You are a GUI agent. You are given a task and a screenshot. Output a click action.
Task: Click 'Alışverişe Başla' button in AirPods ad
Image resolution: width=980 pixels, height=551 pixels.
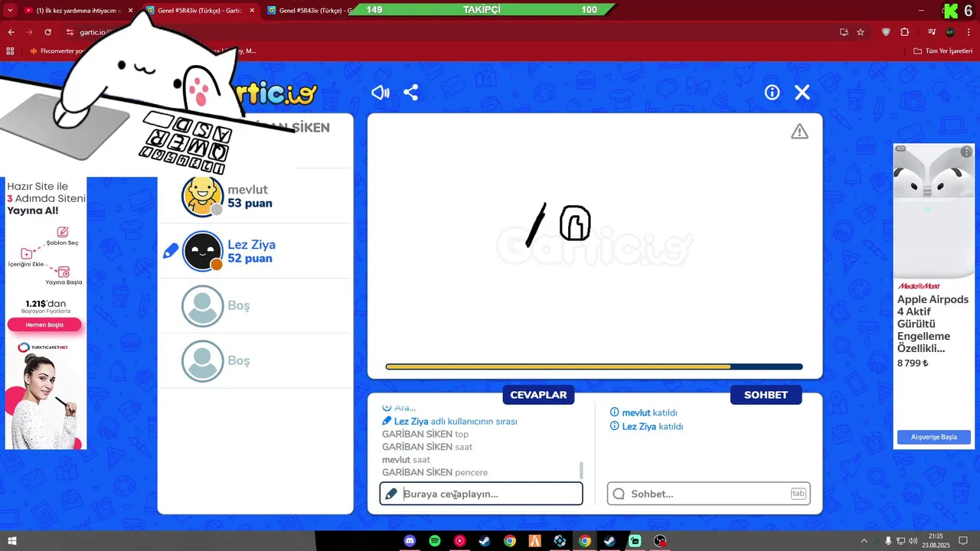934,437
